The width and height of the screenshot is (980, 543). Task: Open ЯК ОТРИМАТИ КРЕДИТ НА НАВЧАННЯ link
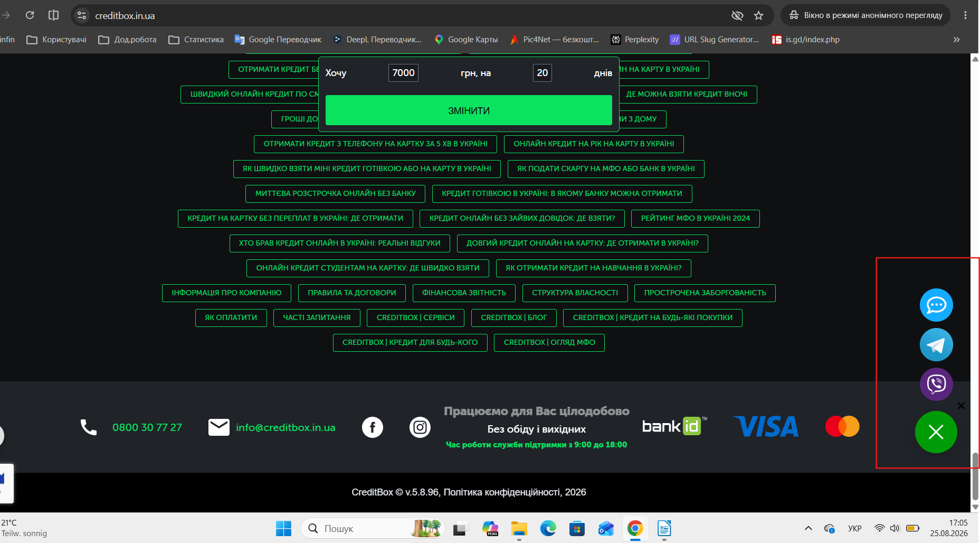coord(594,268)
